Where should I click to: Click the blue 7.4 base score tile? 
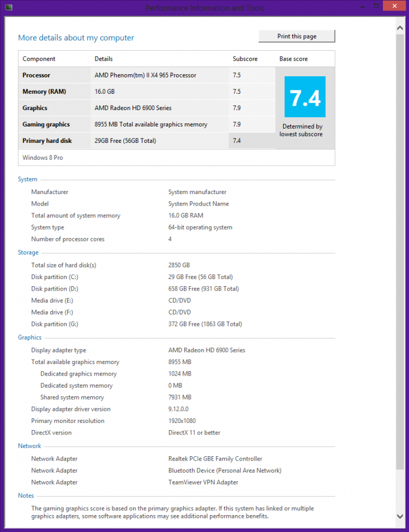(305, 97)
